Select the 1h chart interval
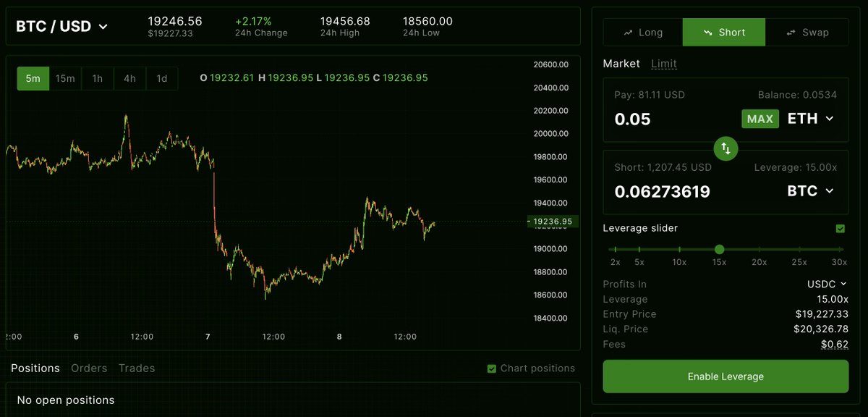The image size is (868, 417). pos(98,78)
